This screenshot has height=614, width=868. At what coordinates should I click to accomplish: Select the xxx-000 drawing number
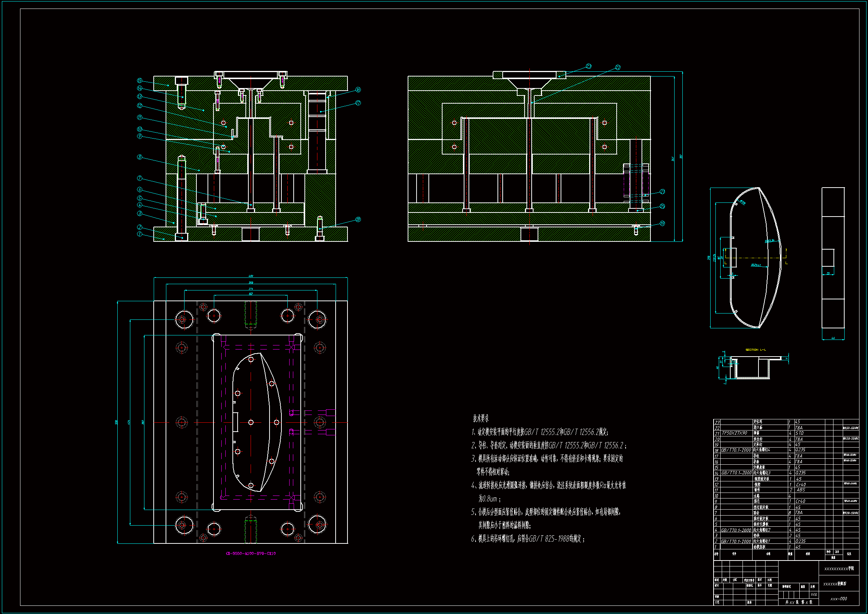pyautogui.click(x=839, y=599)
